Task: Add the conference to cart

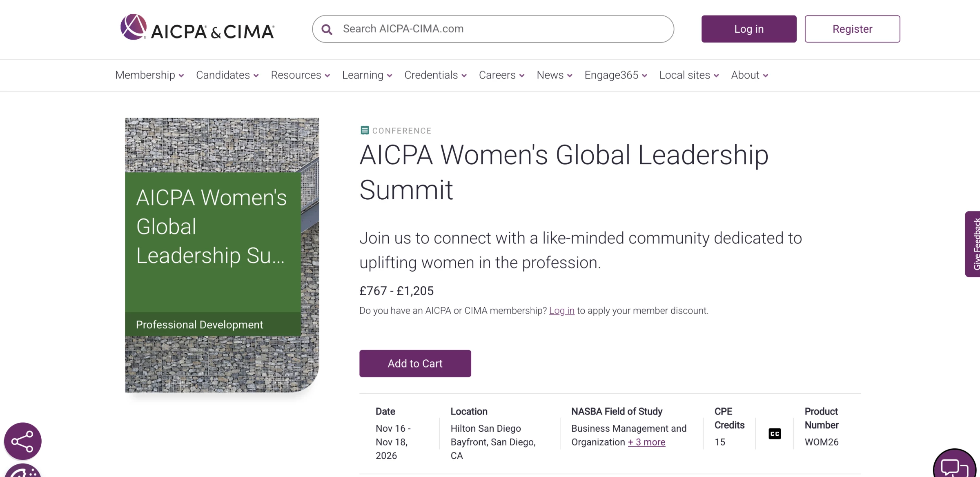Action: (x=415, y=363)
